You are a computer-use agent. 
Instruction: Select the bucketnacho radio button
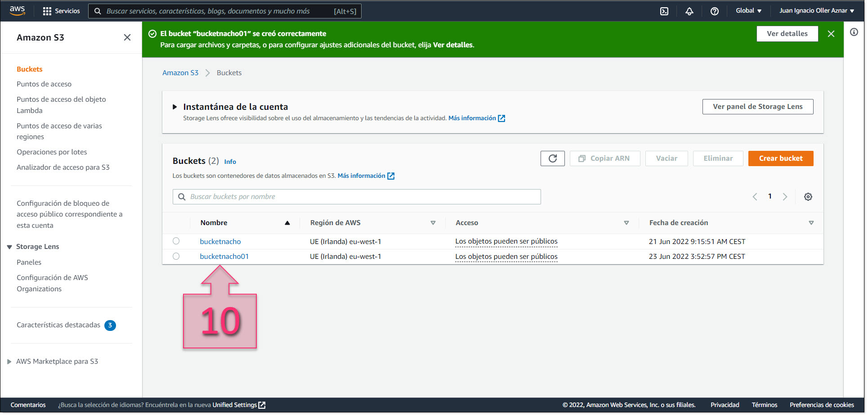point(176,241)
